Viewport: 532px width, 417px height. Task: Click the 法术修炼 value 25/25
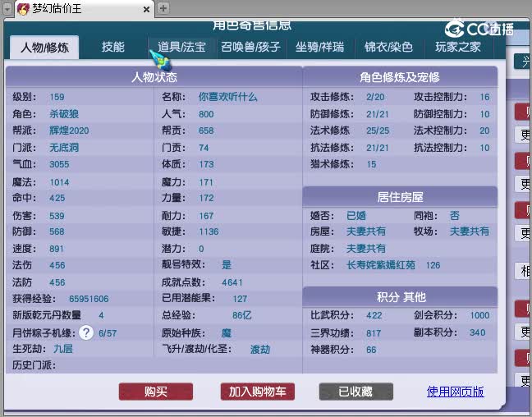378,131
